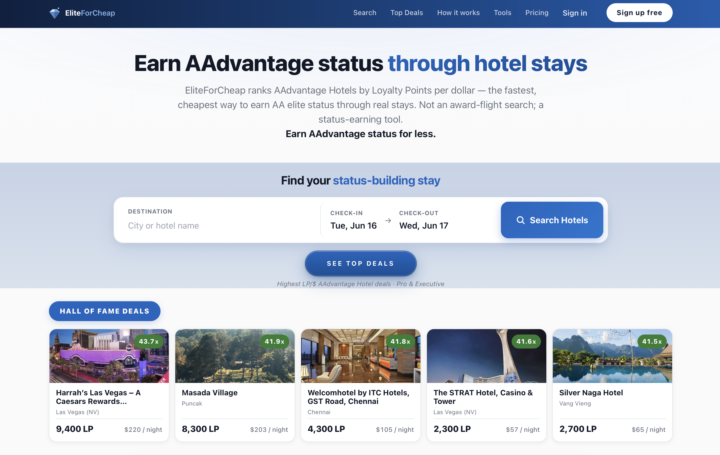
Task: Click the 41.6x badge on STRAT Hotel
Action: click(x=526, y=342)
